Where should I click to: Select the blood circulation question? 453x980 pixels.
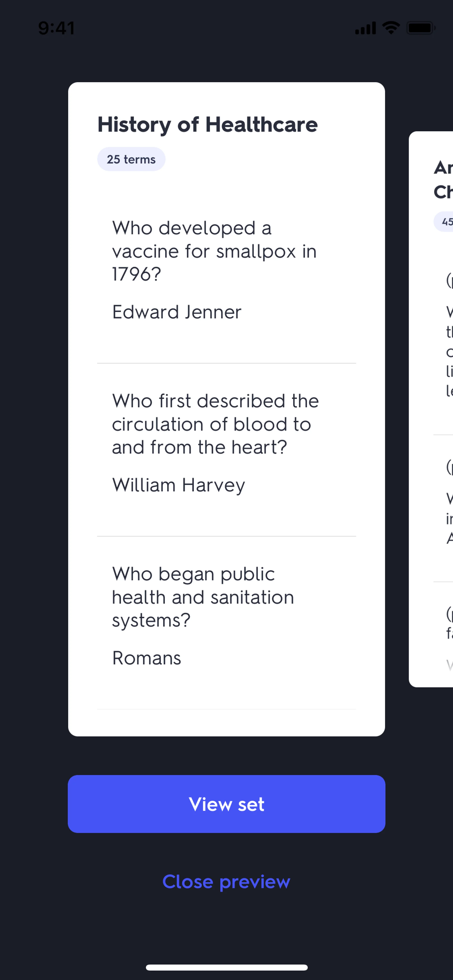coord(215,424)
